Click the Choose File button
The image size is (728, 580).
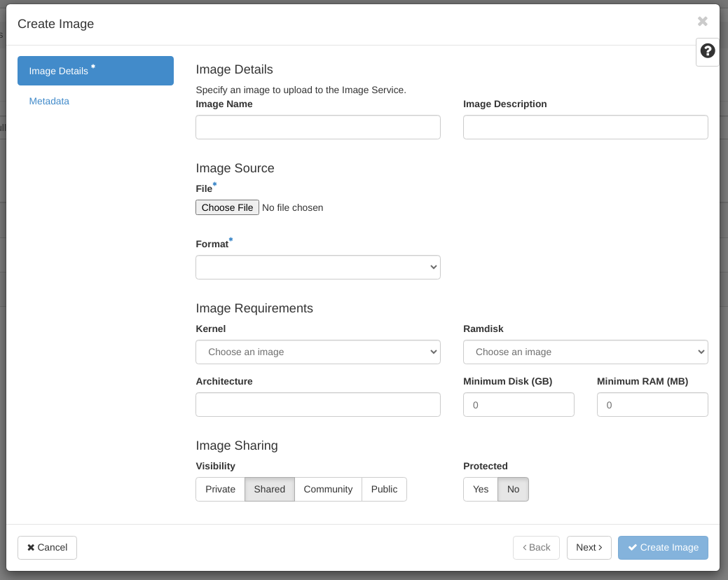[x=227, y=207]
